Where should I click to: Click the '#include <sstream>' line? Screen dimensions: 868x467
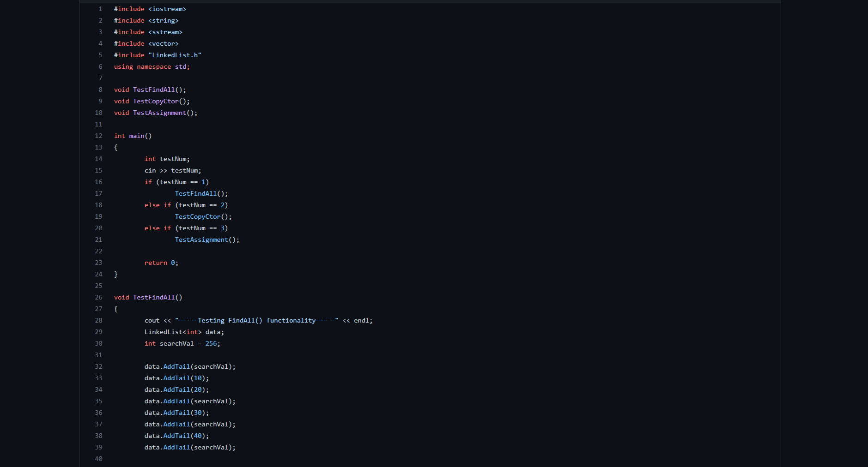tap(148, 32)
